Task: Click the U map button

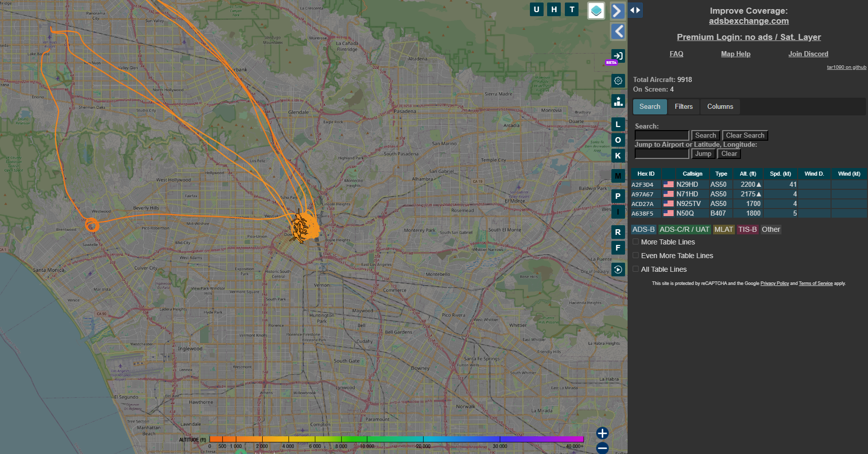Action: (x=536, y=9)
